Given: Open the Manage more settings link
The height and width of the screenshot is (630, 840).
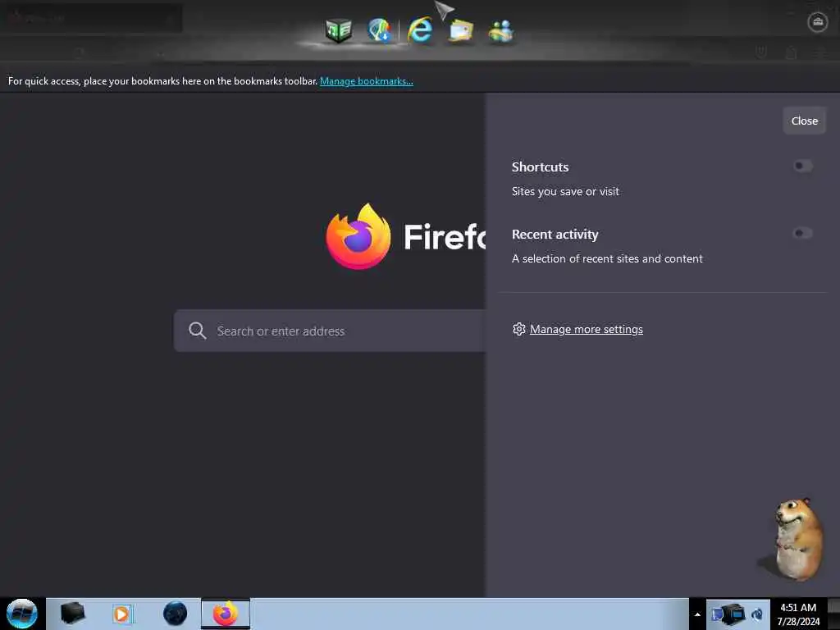Looking at the screenshot, I should [586, 329].
